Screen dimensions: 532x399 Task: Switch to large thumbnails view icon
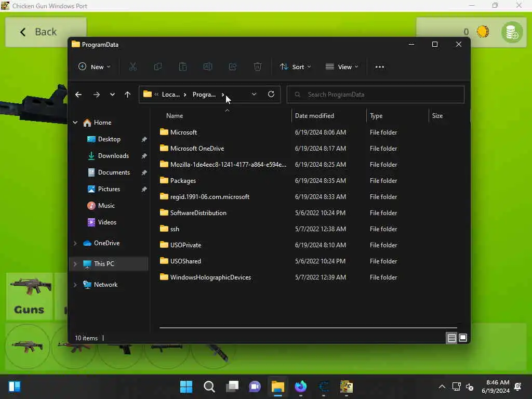[x=463, y=338]
